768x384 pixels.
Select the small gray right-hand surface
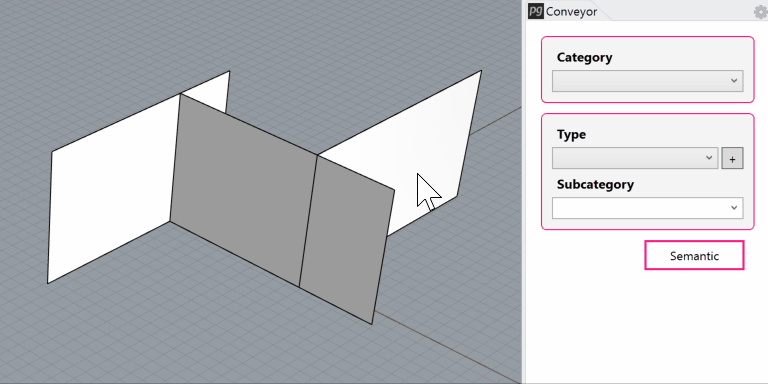(346, 240)
